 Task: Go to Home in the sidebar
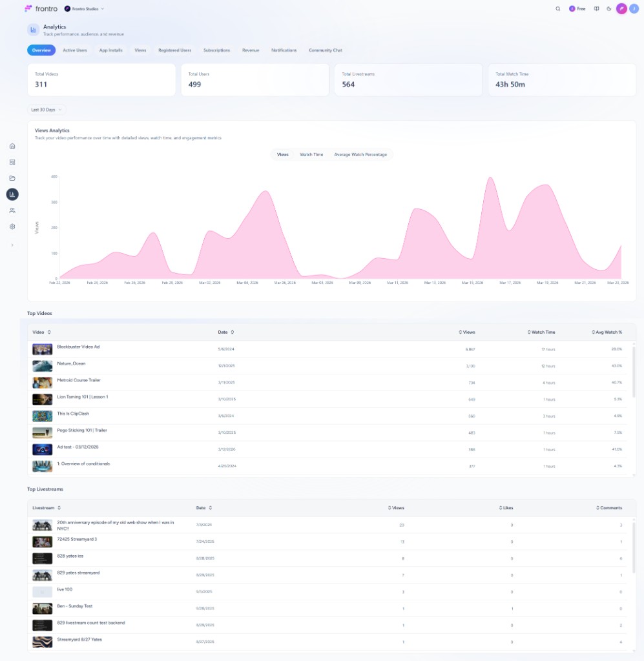point(12,146)
